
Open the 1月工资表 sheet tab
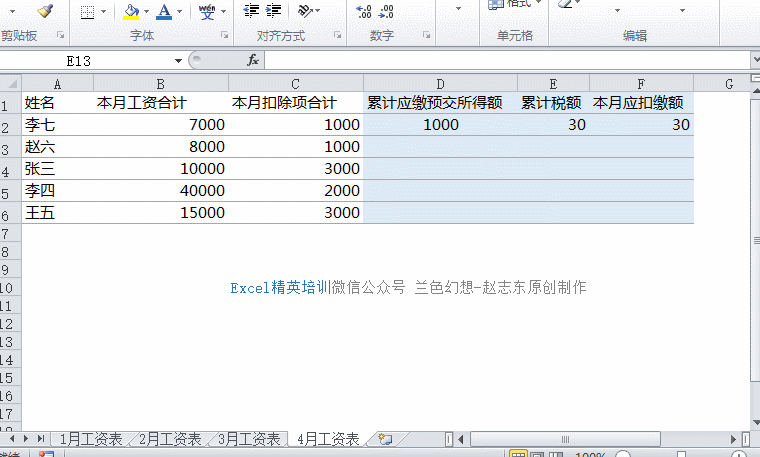pos(91,439)
